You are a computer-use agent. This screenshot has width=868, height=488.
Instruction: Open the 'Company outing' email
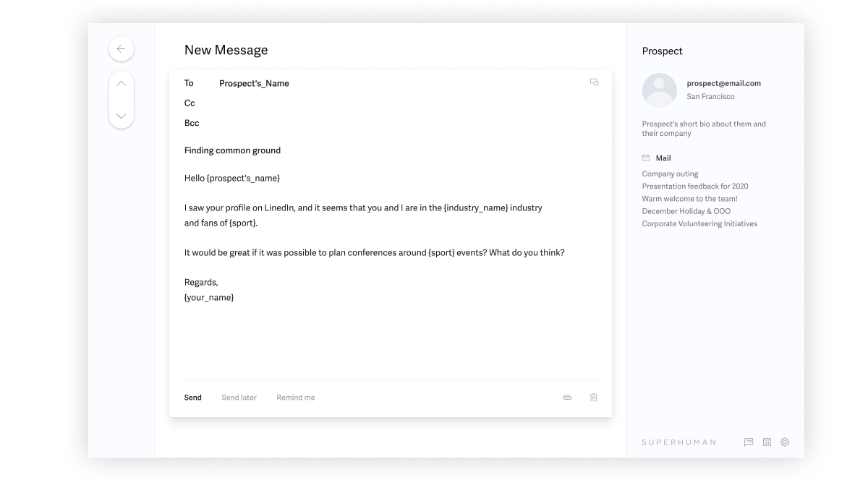click(x=670, y=174)
